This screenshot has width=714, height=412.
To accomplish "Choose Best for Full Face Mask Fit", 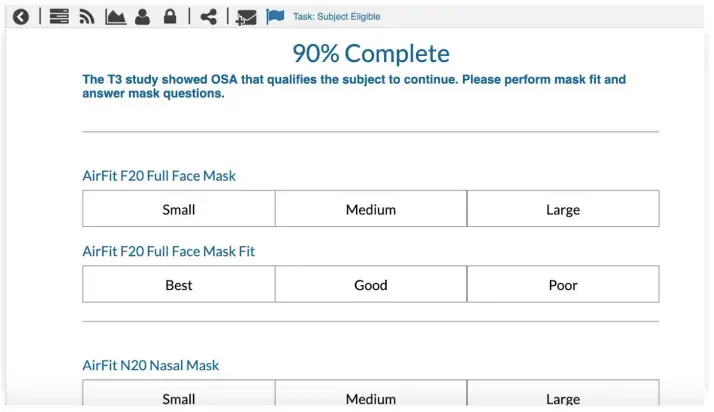I will (x=179, y=285).
